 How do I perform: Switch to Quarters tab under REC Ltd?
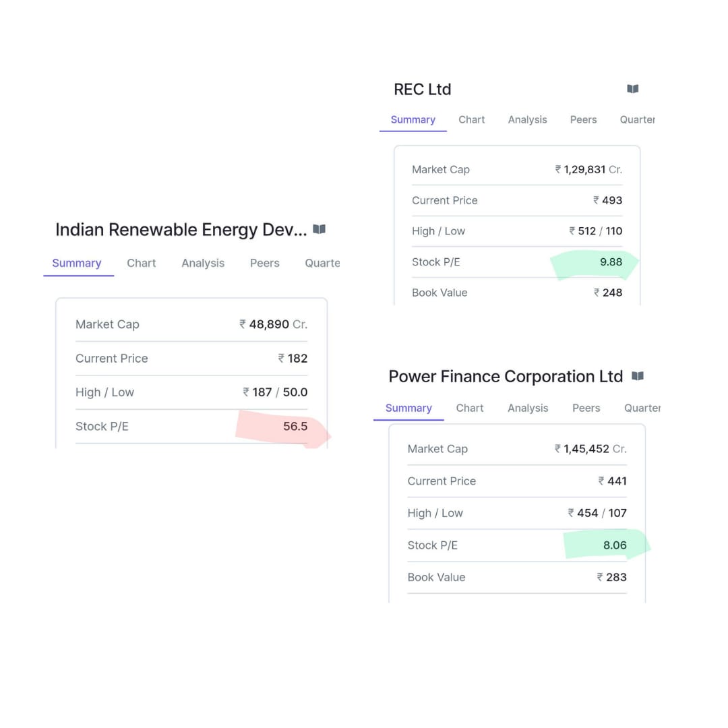637,119
